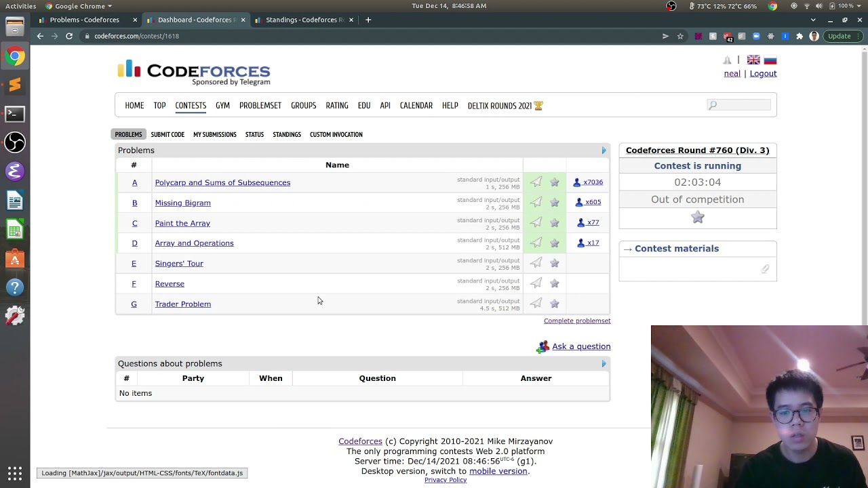Image resolution: width=868 pixels, height=488 pixels.
Task: Open Files manager from the dock
Action: [14, 28]
